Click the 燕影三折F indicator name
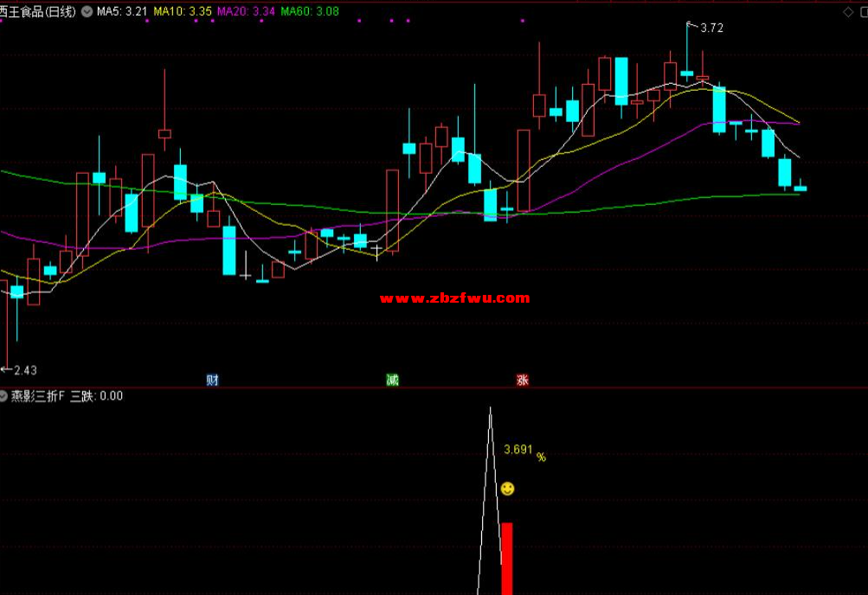Viewport: 868px width, 595px height. tap(38, 396)
